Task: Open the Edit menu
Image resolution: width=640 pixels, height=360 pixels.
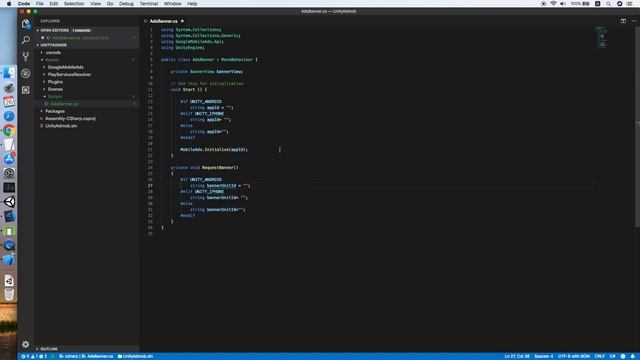Action: pos(53,4)
